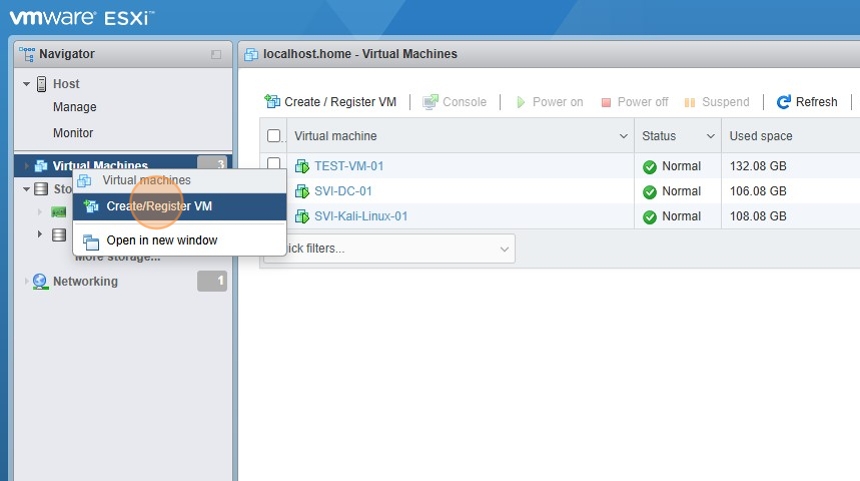Click the red Power off square icon
The height and width of the screenshot is (481, 860).
point(606,103)
